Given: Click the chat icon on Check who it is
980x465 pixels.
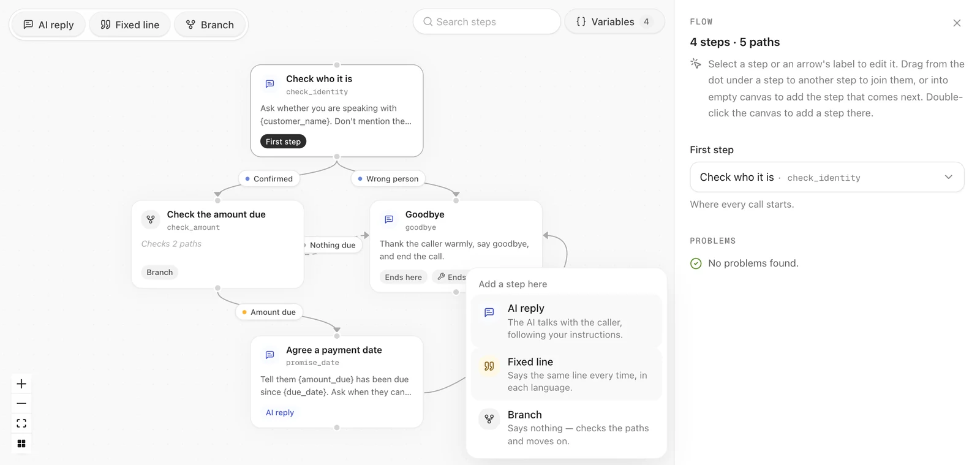Looking at the screenshot, I should [269, 84].
